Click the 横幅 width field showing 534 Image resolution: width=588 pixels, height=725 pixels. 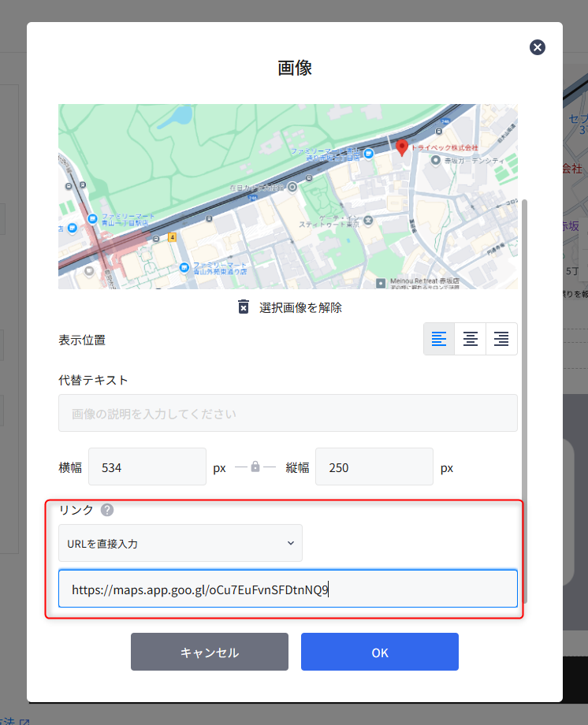147,467
